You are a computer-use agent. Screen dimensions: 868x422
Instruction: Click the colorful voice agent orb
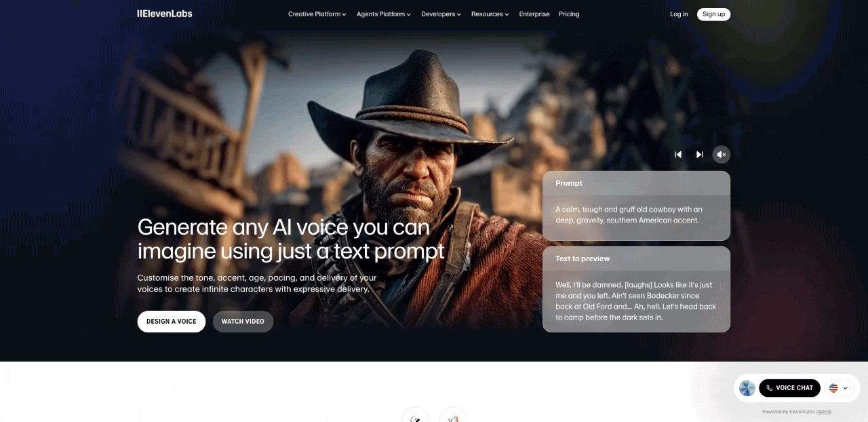[747, 388]
